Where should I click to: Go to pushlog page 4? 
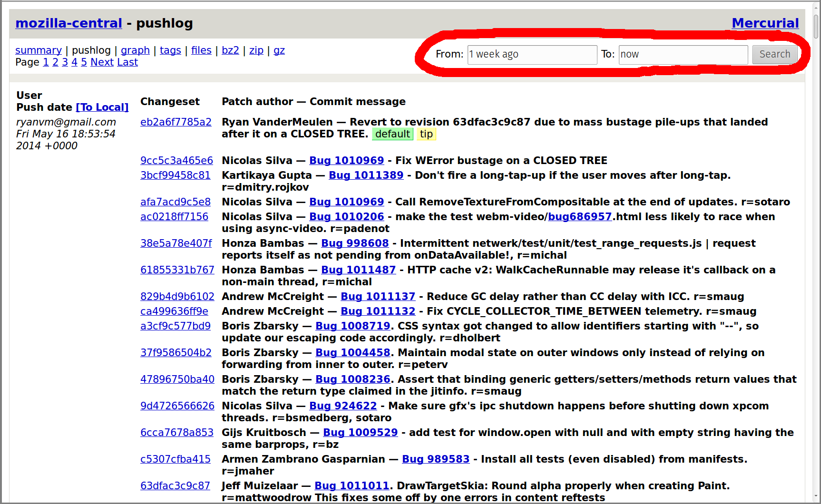[74, 62]
